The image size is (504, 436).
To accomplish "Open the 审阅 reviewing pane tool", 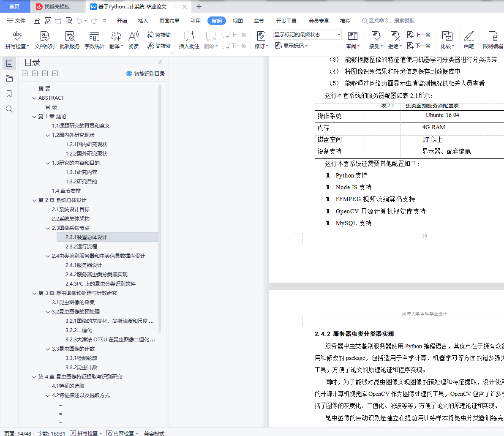I will [x=353, y=40].
